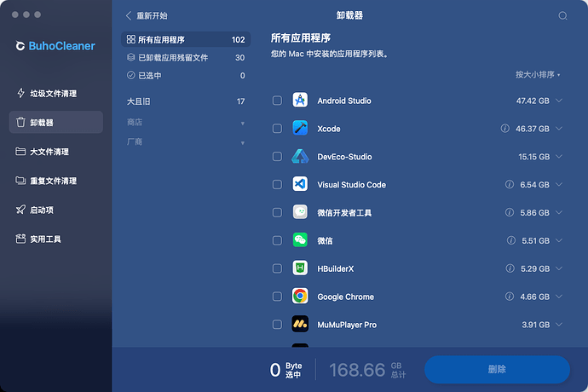Tick the 微信开发者工具 checkbox

tap(277, 213)
